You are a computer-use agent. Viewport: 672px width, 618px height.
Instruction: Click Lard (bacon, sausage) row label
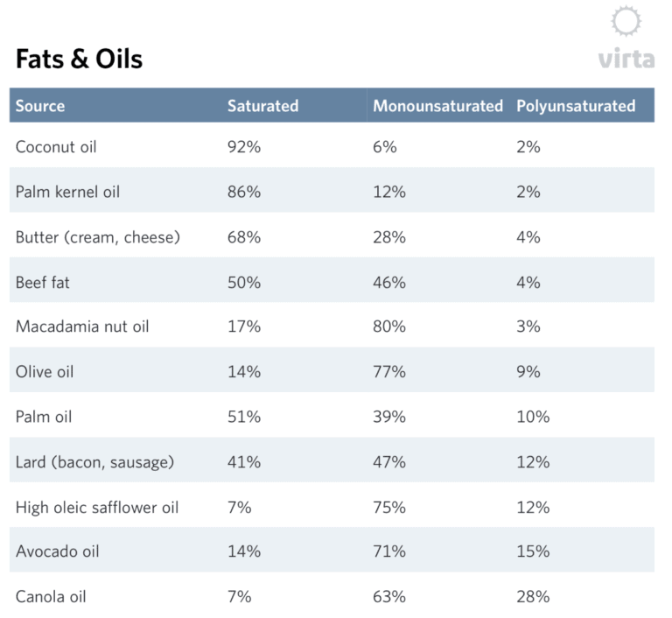click(x=95, y=461)
